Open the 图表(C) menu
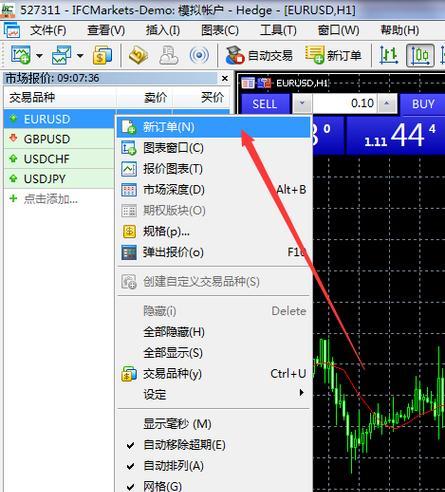Screen dimensions: 445x492 (220, 30)
